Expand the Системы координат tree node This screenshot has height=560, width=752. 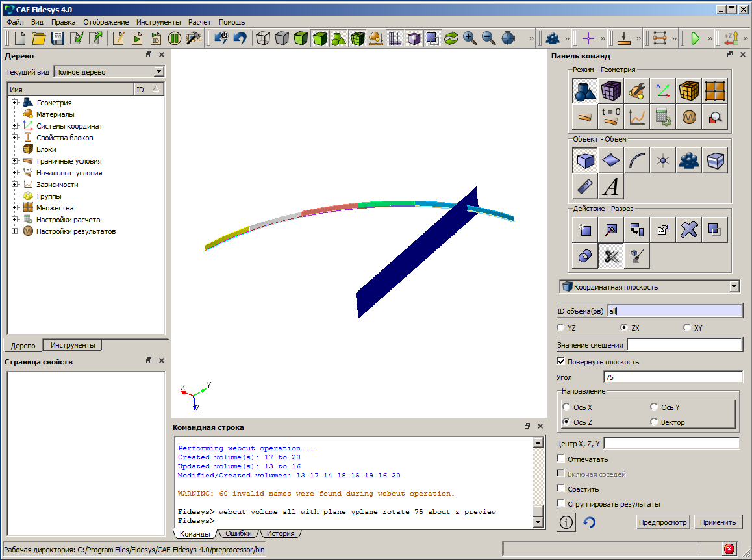pyautogui.click(x=14, y=126)
